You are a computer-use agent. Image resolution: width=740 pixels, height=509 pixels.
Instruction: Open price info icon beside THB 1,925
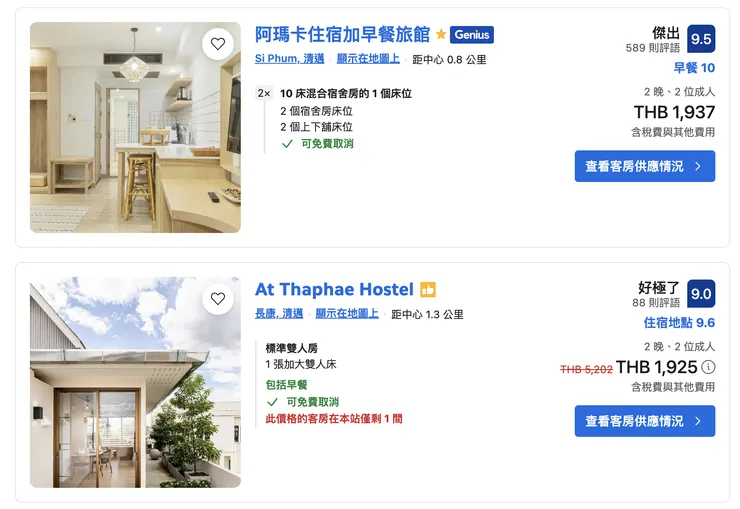click(708, 367)
